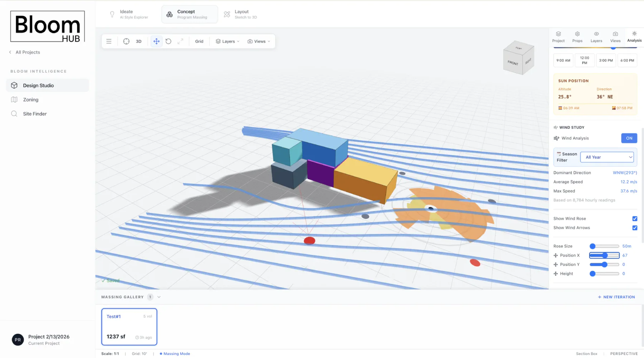Collapse the Massing Gallery chevron

pos(158,297)
